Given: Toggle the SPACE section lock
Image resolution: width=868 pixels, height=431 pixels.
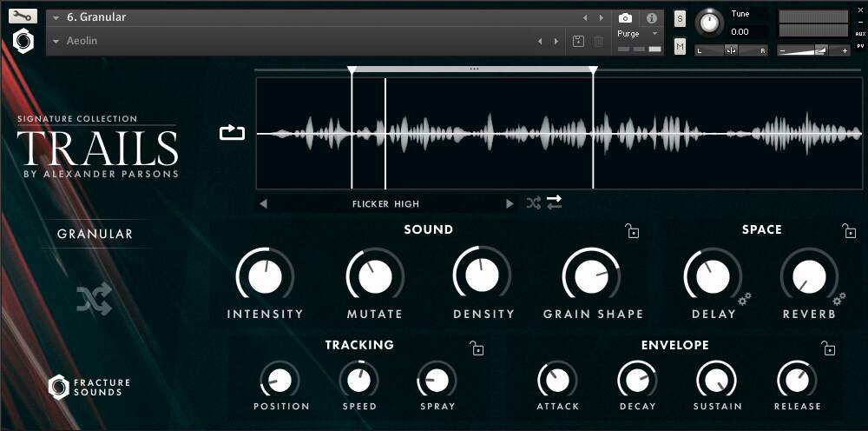Looking at the screenshot, I should (x=849, y=231).
